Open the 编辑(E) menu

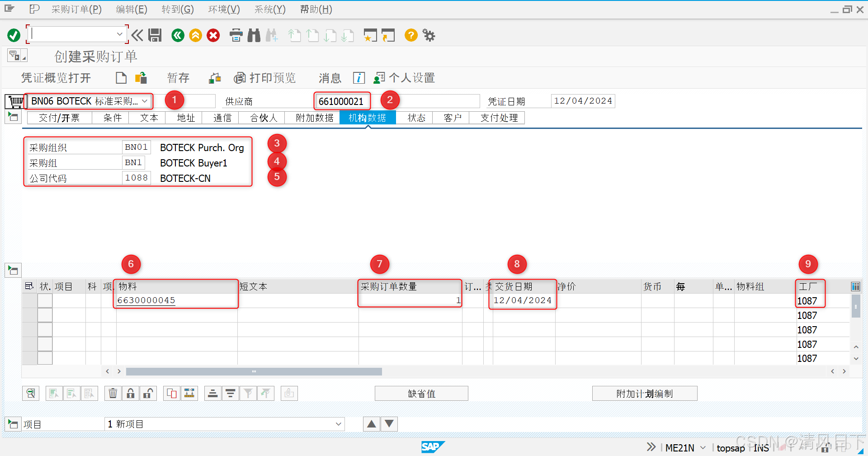(132, 9)
